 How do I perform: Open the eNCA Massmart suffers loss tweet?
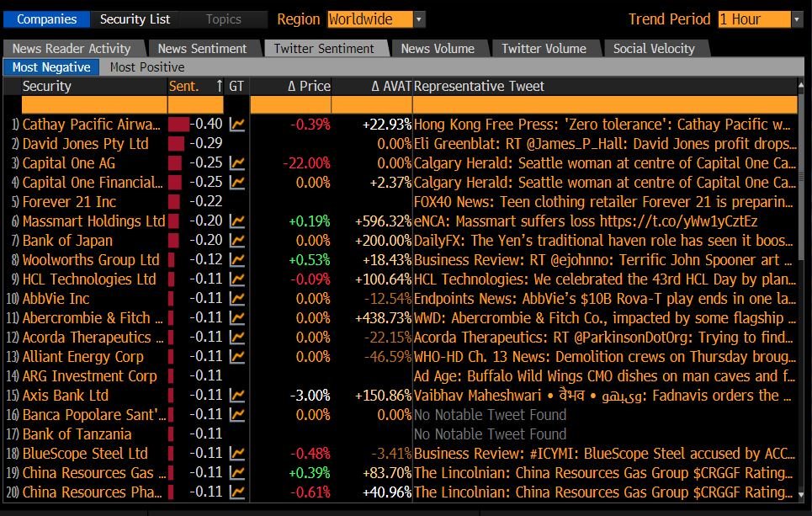click(x=586, y=221)
